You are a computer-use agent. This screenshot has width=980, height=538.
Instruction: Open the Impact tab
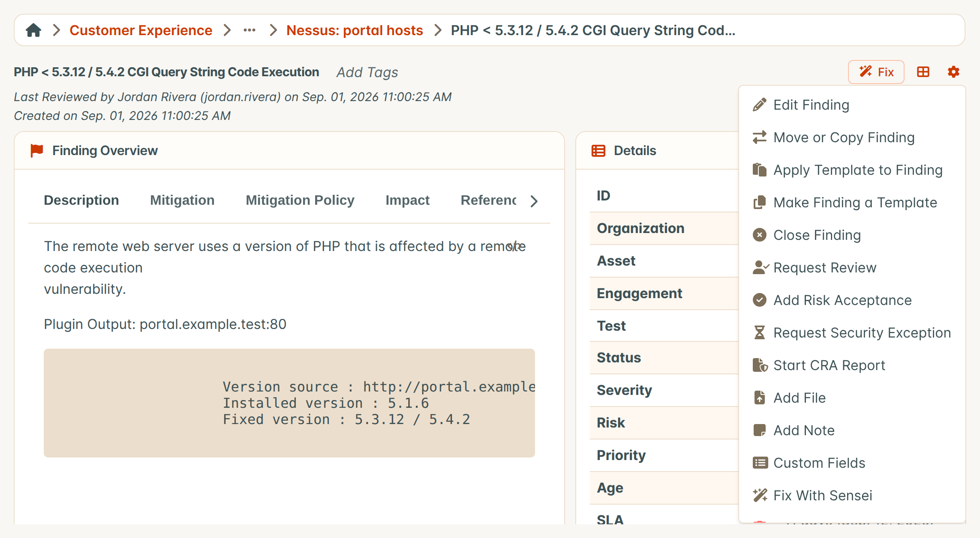[x=407, y=200]
